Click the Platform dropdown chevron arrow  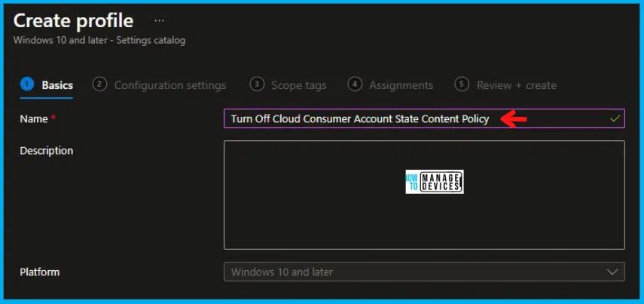(x=612, y=272)
